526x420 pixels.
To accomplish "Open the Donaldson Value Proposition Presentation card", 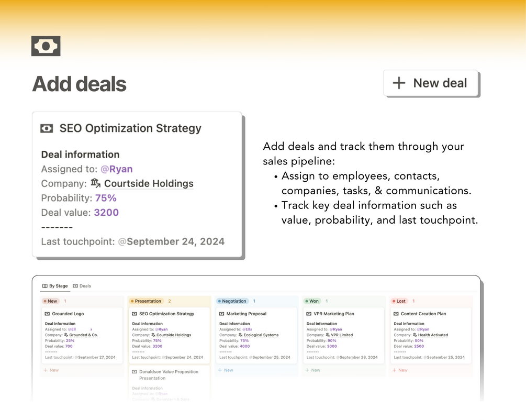I will [x=169, y=372].
